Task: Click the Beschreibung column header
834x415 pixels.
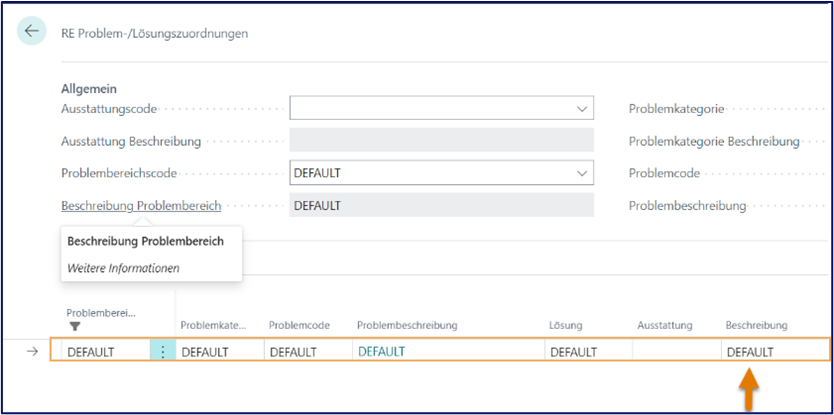Action: [757, 326]
